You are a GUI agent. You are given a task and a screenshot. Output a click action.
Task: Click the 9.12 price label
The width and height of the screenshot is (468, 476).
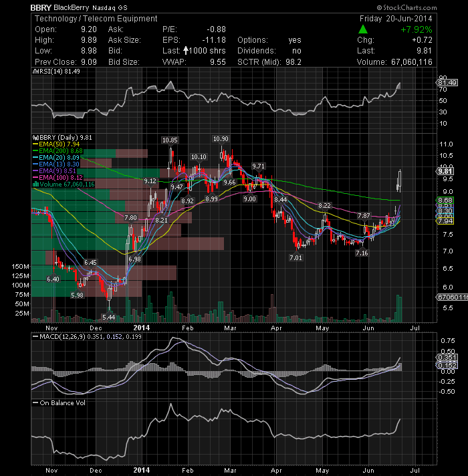(x=150, y=181)
